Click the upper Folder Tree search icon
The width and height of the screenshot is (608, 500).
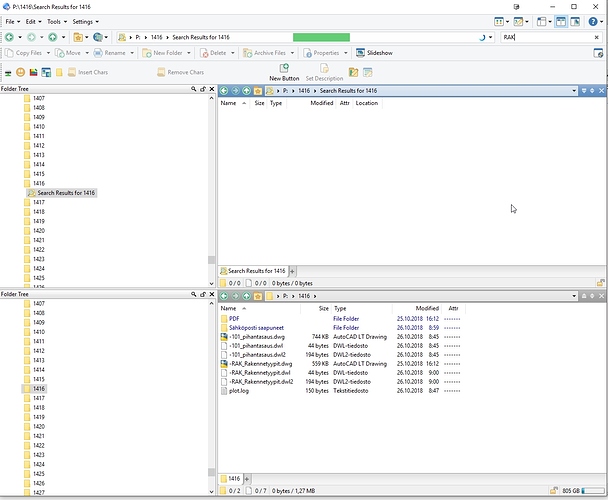pos(193,89)
